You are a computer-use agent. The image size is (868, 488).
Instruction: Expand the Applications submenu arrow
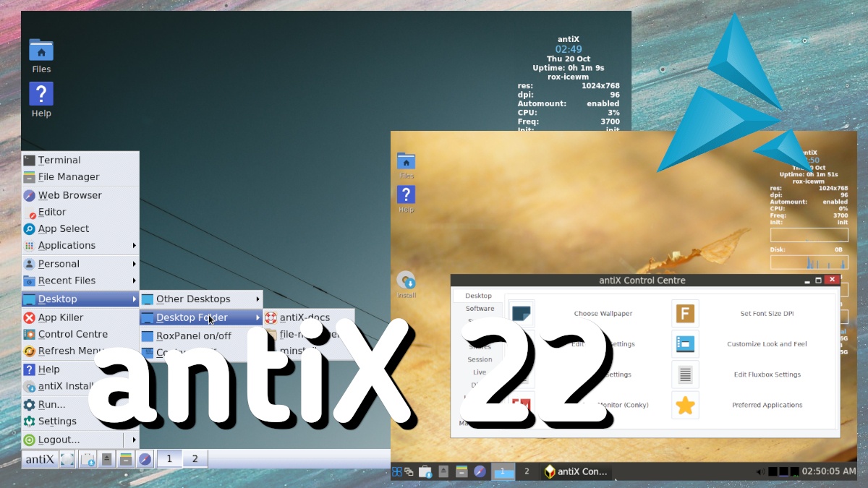[135, 245]
